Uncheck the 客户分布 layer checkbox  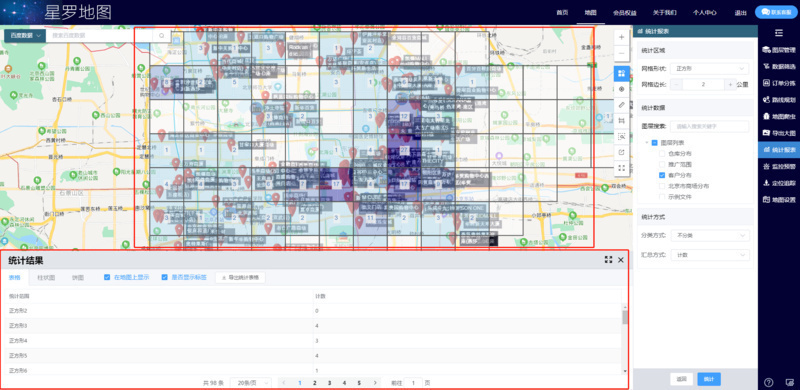662,175
